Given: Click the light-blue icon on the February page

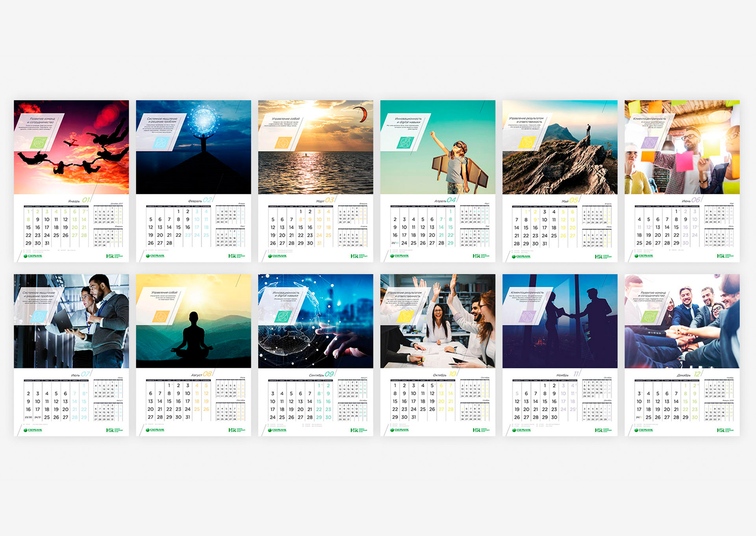Looking at the screenshot, I should (x=160, y=143).
